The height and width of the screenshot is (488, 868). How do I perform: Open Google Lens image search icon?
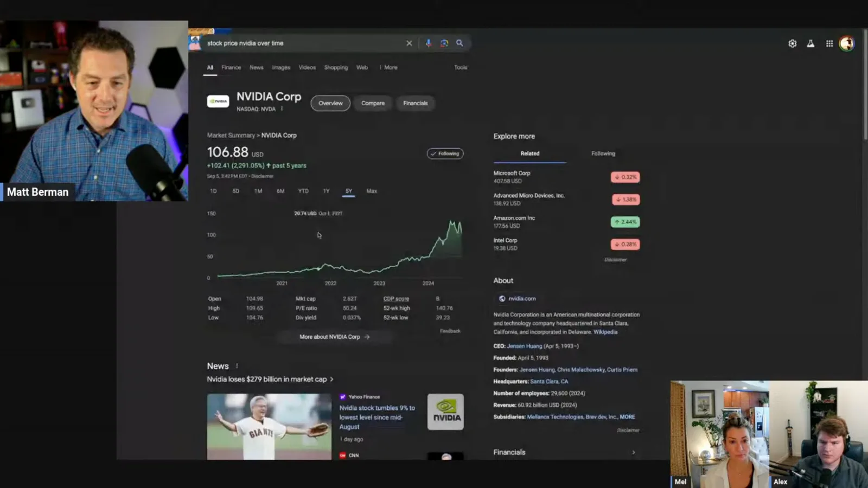(x=444, y=43)
